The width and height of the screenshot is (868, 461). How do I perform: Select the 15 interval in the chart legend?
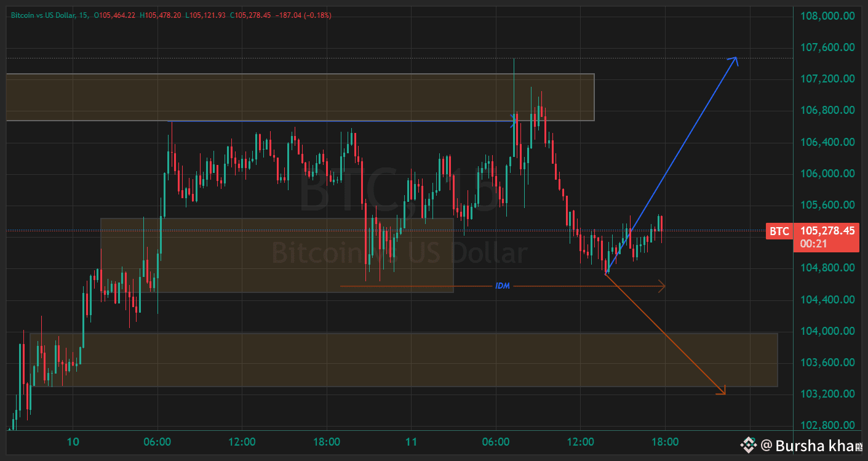pyautogui.click(x=84, y=15)
